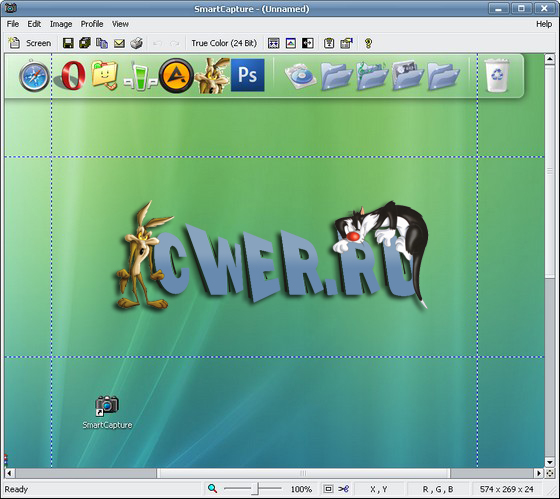Open the True Color (24 Bit) selector
560x499 pixels.
click(224, 43)
